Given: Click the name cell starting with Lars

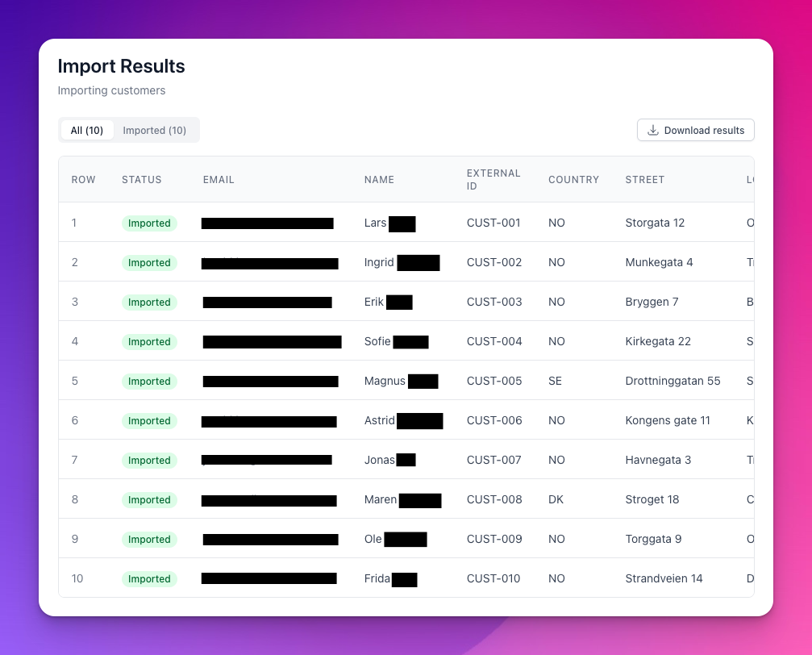Looking at the screenshot, I should pos(389,223).
